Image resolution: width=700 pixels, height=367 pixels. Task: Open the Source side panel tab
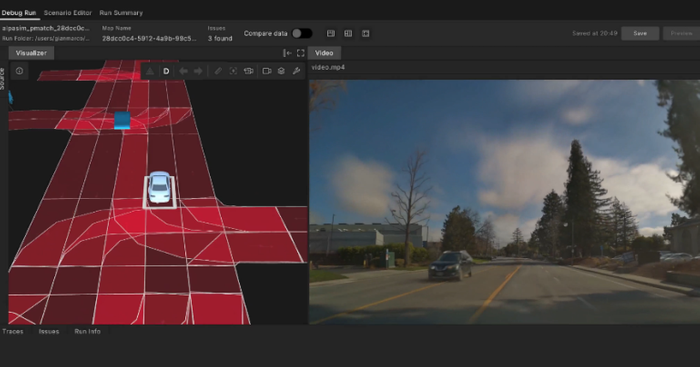pos(2,79)
